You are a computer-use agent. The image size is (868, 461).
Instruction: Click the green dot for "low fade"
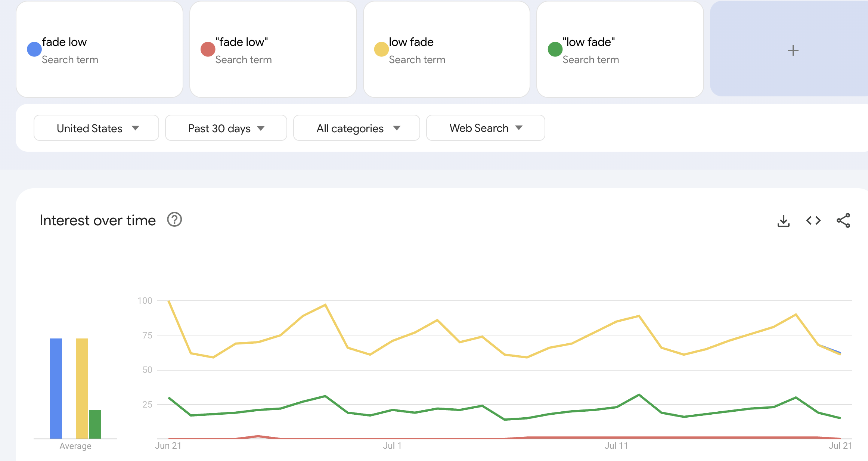coord(555,49)
